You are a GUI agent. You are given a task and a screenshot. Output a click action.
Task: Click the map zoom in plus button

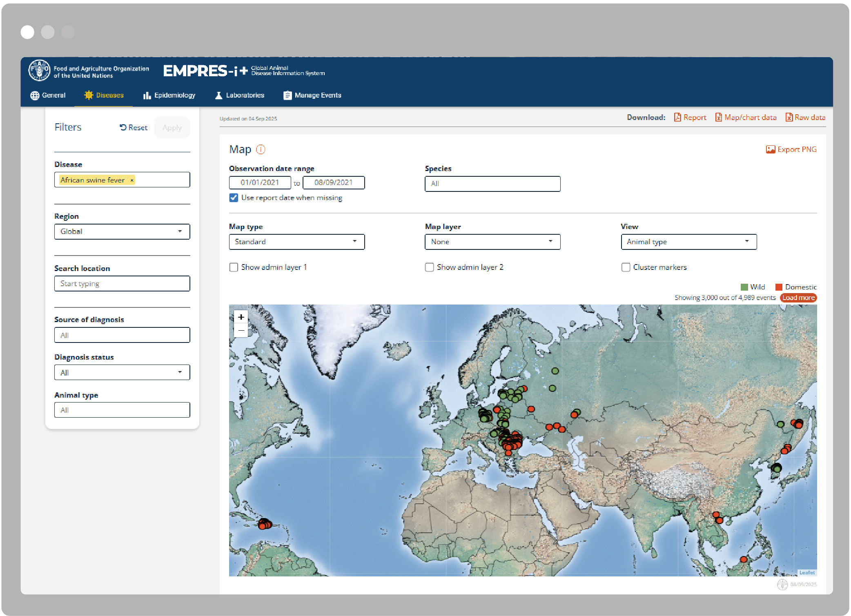241,317
